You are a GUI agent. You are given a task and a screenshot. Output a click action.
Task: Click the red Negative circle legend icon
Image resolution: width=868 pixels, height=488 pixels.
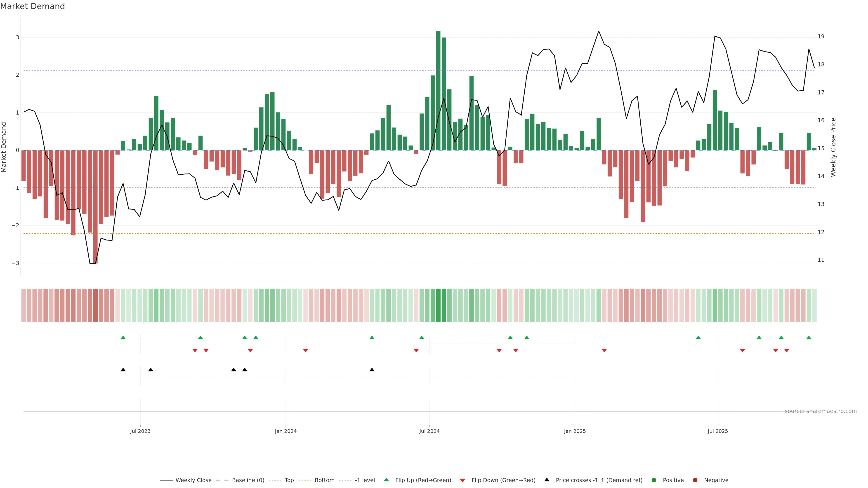pyautogui.click(x=695, y=480)
